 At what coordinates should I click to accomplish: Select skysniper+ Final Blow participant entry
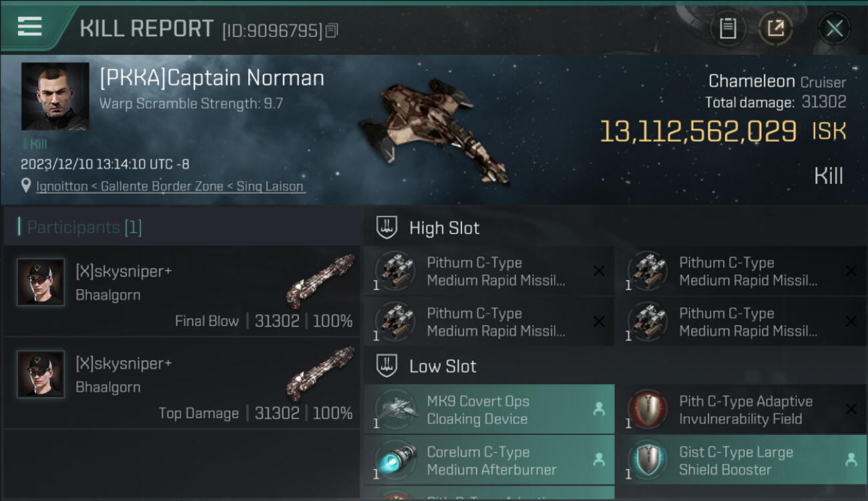pos(182,291)
